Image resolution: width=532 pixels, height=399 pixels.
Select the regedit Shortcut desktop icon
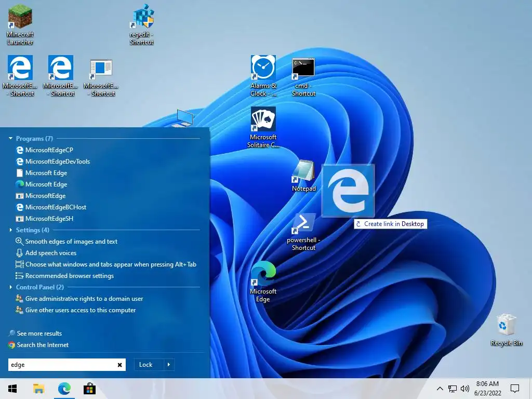pyautogui.click(x=141, y=24)
